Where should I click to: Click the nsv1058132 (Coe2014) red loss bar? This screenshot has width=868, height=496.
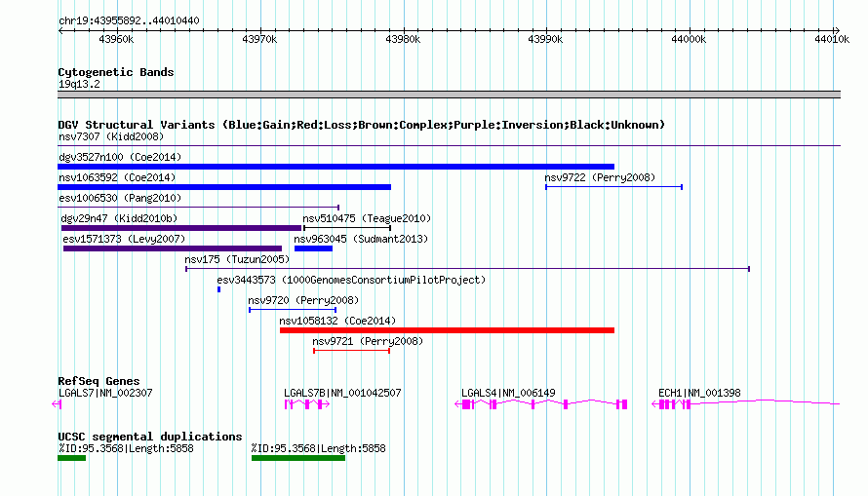pos(448,330)
